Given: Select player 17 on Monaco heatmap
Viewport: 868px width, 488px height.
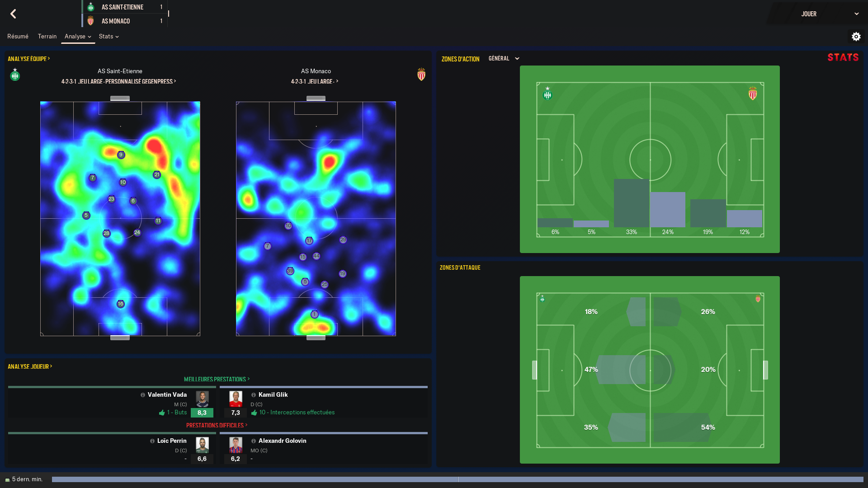Looking at the screenshot, I should 309,241.
